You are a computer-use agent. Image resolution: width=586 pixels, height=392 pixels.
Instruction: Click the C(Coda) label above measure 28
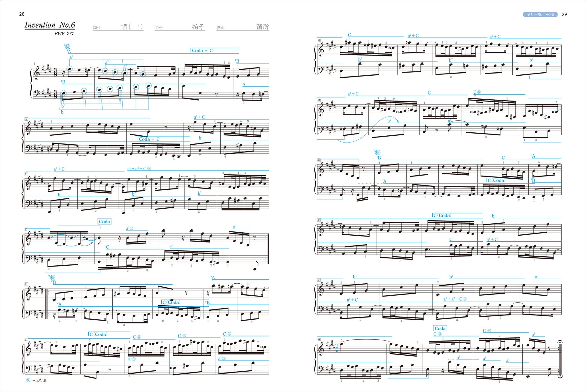pos(99,334)
